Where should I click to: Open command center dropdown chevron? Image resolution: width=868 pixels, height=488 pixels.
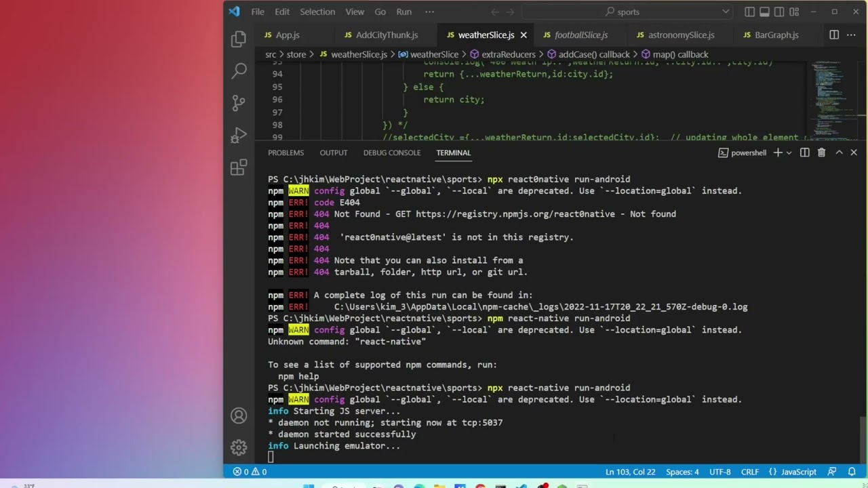click(x=726, y=12)
